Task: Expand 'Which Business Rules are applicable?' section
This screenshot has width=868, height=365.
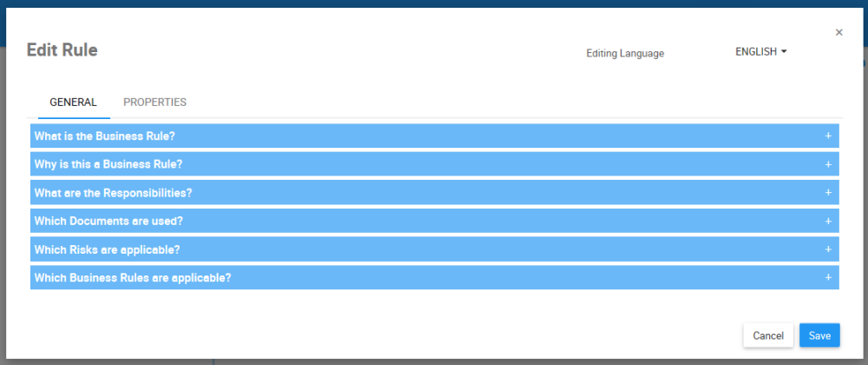Action: pos(133,277)
